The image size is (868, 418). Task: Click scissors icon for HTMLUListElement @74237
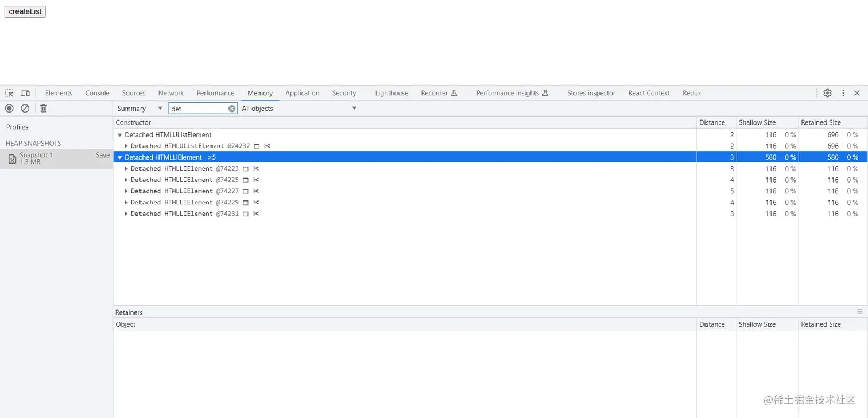[267, 146]
